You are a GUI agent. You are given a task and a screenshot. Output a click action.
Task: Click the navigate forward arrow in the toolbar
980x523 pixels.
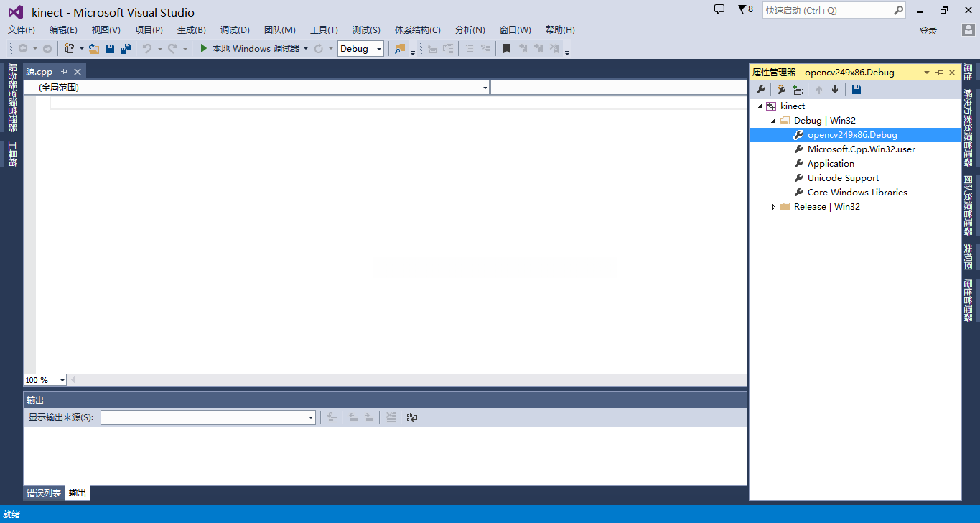(x=47, y=49)
